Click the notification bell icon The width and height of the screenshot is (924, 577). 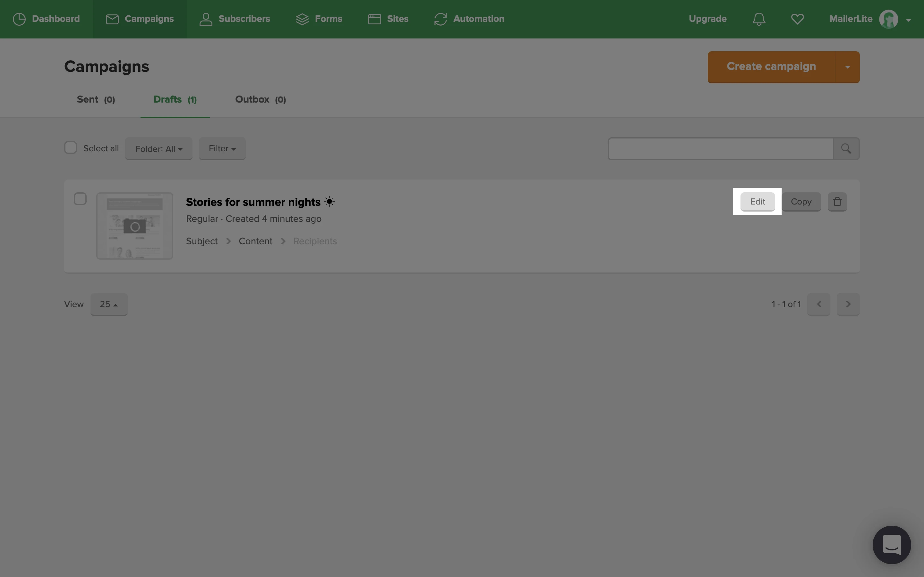pyautogui.click(x=759, y=19)
